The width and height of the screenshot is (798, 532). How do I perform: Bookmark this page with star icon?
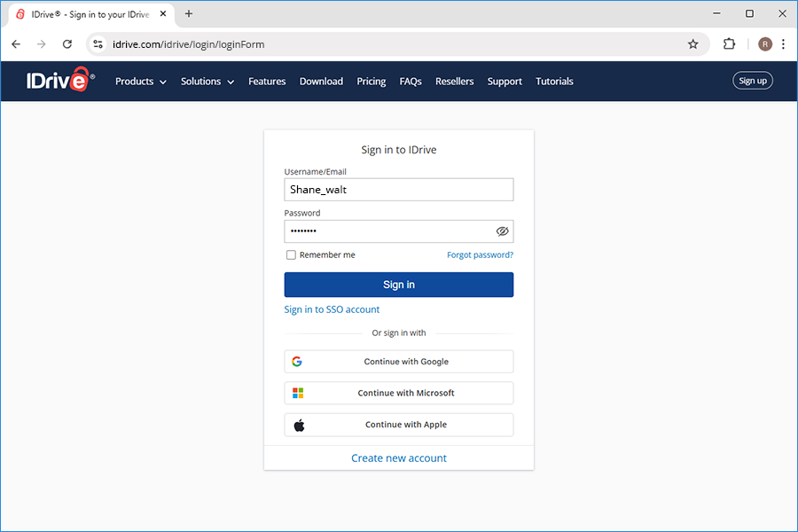click(x=692, y=44)
